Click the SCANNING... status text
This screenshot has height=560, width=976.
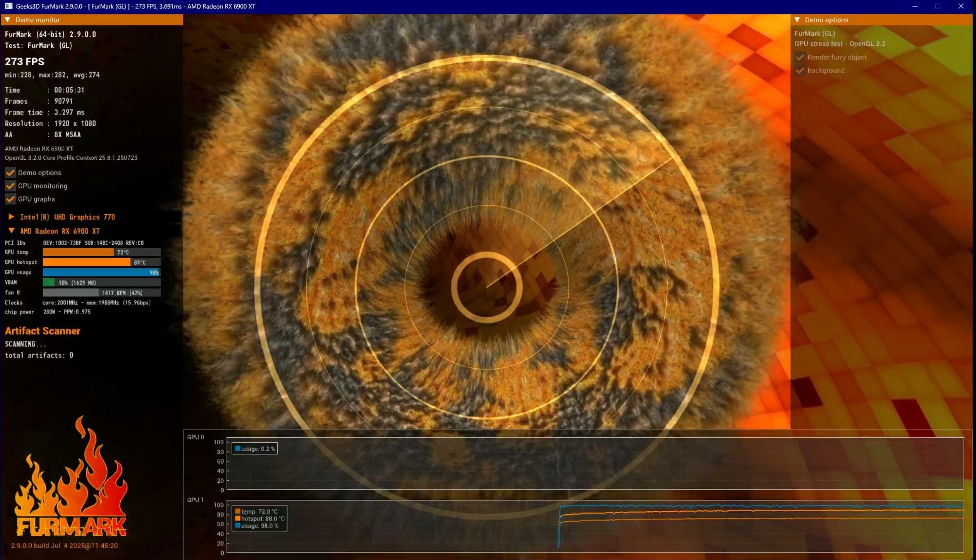pos(25,344)
